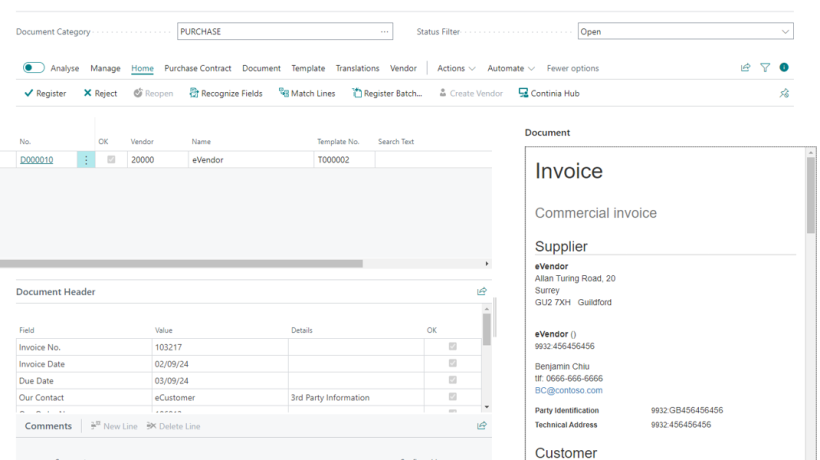The height and width of the screenshot is (460, 820).
Task: Select Recognize Fields in the toolbar
Action: click(226, 93)
